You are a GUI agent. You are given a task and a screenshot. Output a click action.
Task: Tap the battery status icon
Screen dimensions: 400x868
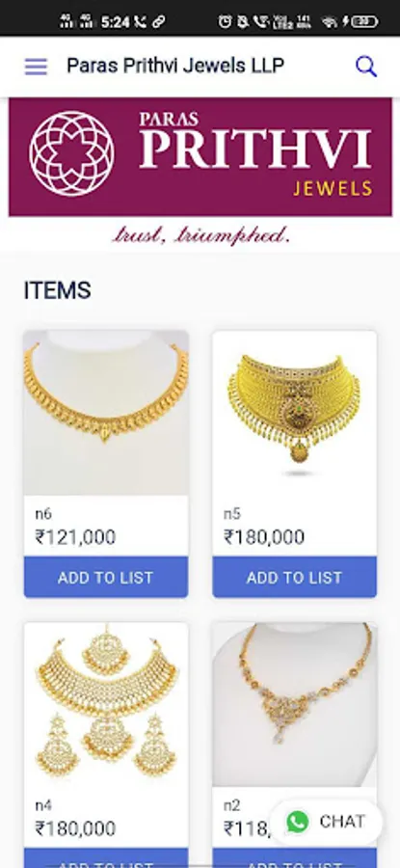pos(364,21)
